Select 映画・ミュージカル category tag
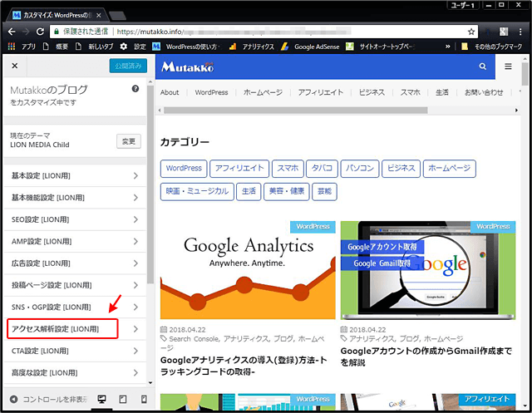 [197, 192]
